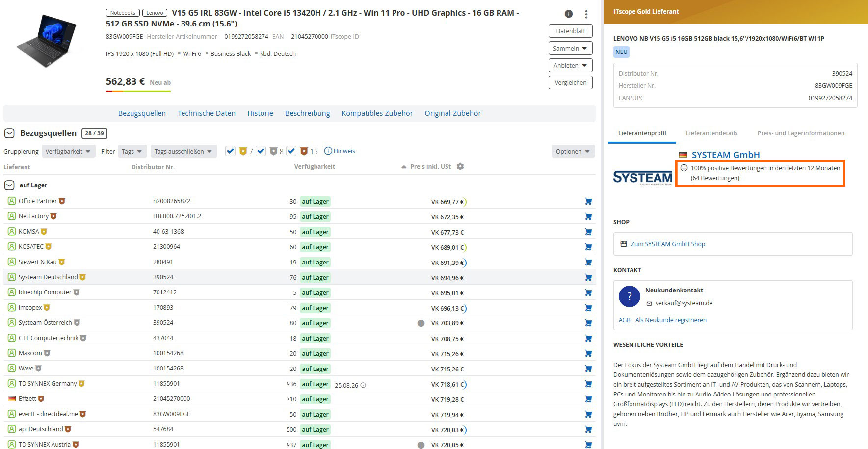This screenshot has width=868, height=449.
Task: Open the Zum SYSTEAM GmbH Shop link
Action: pyautogui.click(x=668, y=244)
